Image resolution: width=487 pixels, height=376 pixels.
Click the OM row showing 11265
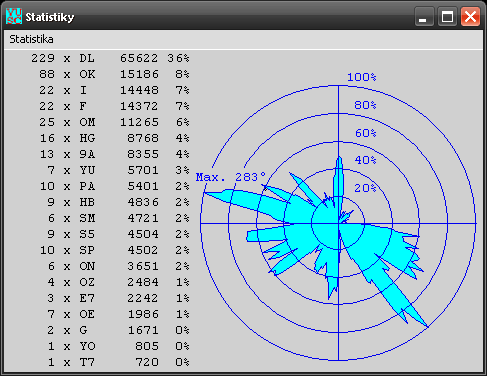pyautogui.click(x=114, y=122)
